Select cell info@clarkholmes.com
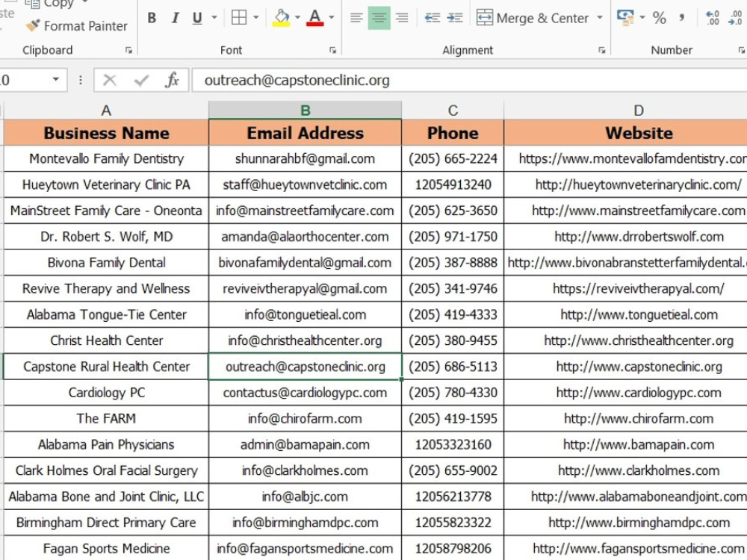The width and height of the screenshot is (747, 560). pos(305,470)
